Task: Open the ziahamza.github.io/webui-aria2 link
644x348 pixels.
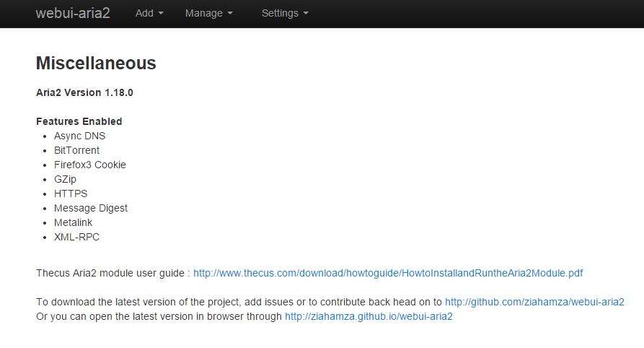Action: click(x=369, y=316)
